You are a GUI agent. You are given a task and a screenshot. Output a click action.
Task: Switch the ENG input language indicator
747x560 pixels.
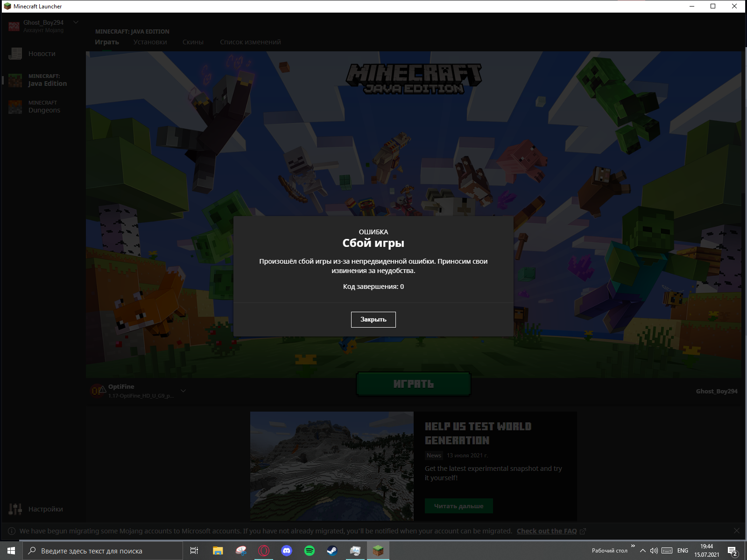point(683,551)
